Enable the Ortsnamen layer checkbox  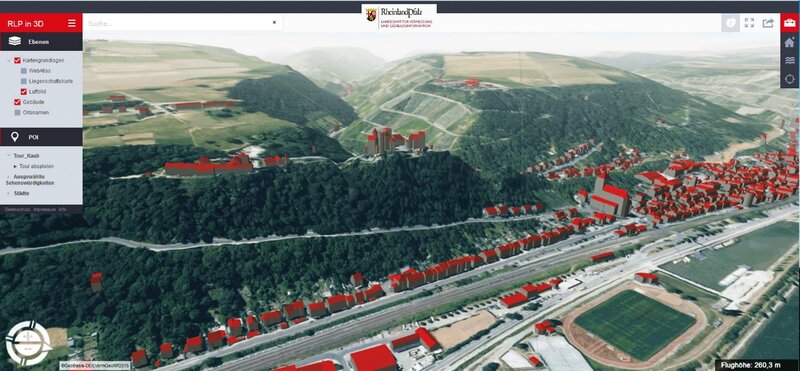[x=17, y=112]
